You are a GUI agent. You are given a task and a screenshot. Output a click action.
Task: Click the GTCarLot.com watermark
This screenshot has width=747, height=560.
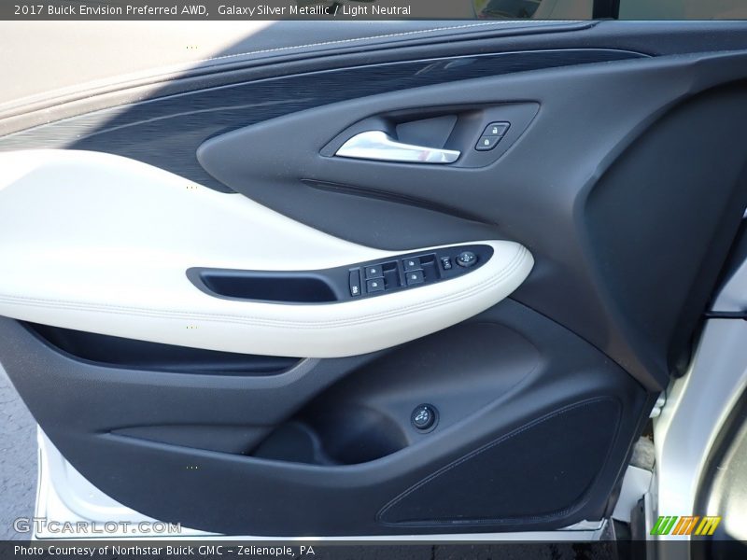(x=96, y=526)
